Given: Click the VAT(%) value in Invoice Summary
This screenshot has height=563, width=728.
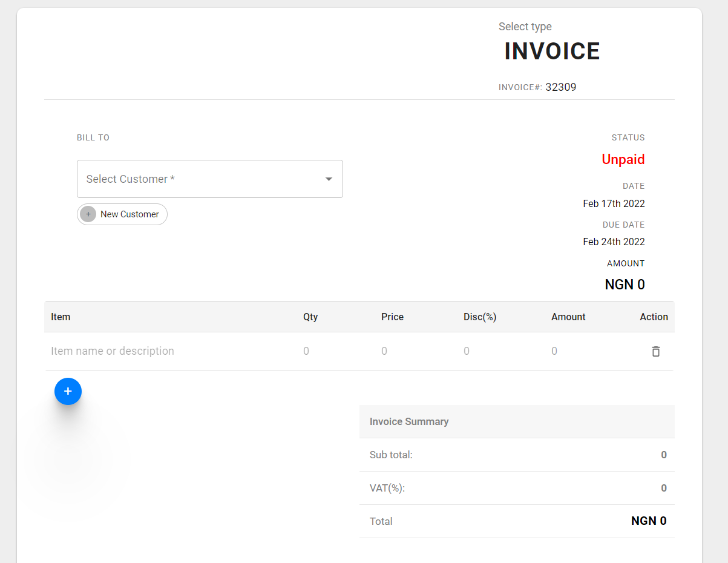Looking at the screenshot, I should [x=663, y=488].
